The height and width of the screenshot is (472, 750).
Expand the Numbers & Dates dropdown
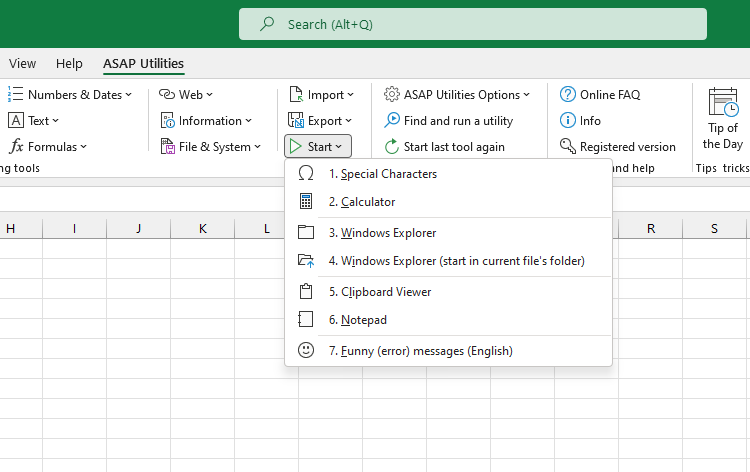[x=70, y=95]
